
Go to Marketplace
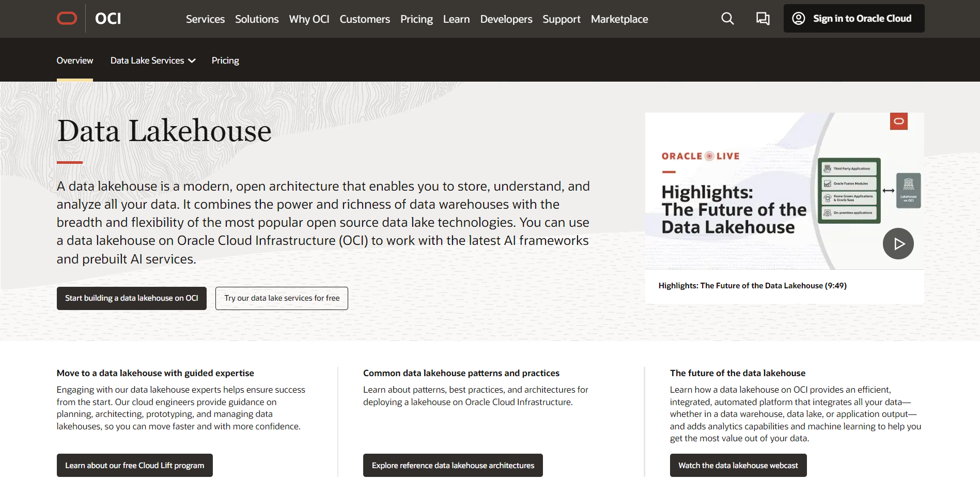(x=619, y=19)
